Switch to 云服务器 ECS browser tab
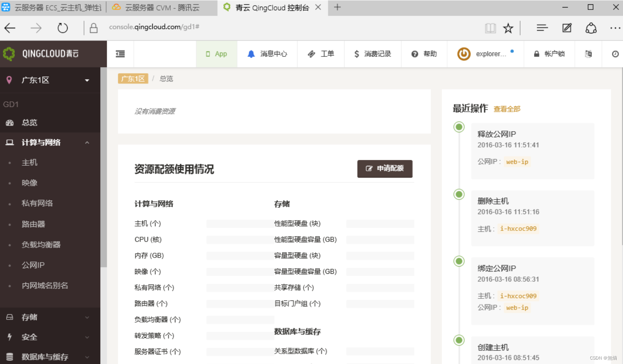 coord(53,8)
